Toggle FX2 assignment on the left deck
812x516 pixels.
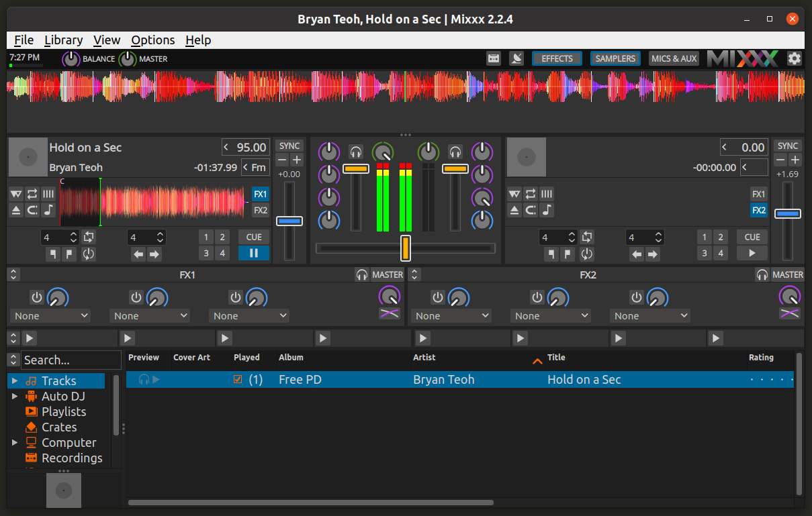click(260, 210)
